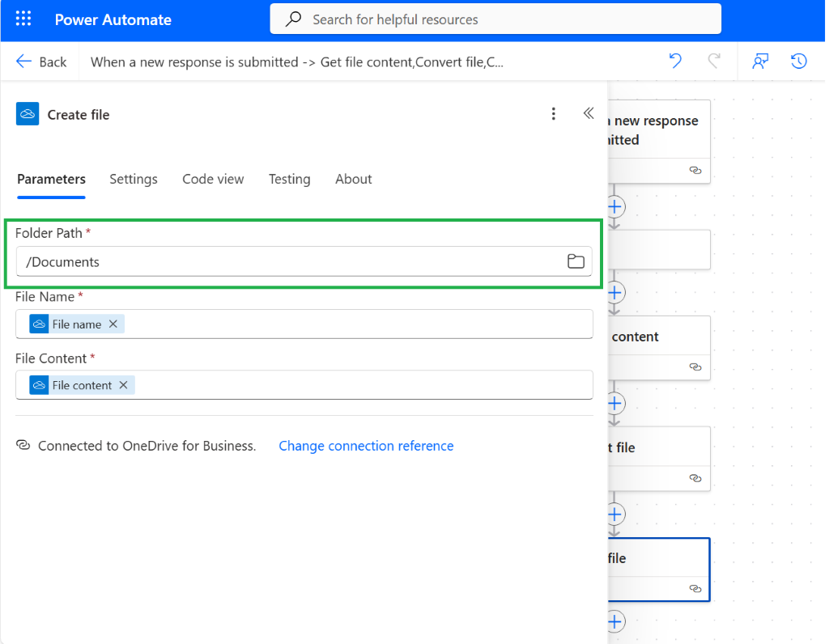Viewport: 829px width, 644px height.
Task: Focus the Search for helpful resources box
Action: [495, 19]
